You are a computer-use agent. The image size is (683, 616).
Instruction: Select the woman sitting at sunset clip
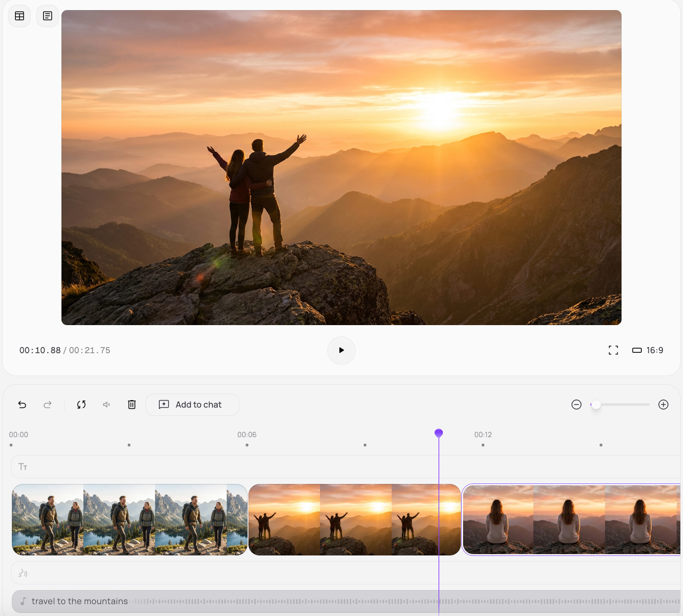(x=571, y=519)
